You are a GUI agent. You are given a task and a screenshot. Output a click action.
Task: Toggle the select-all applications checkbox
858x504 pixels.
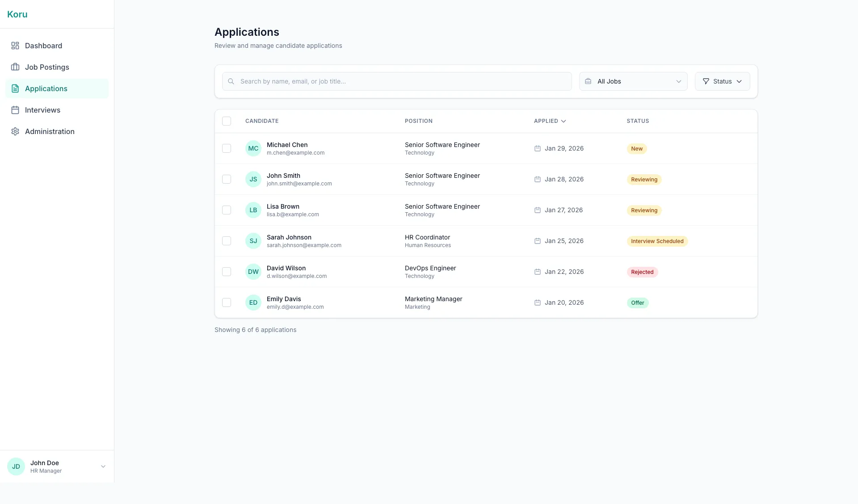[x=227, y=121]
